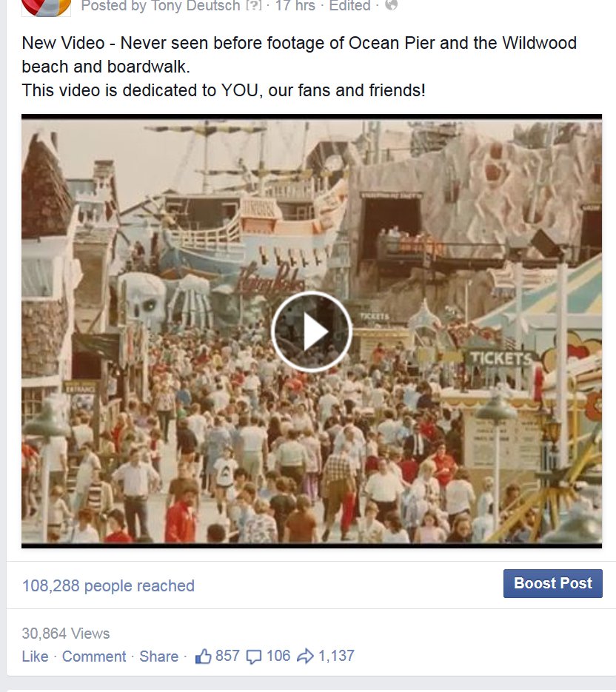The height and width of the screenshot is (692, 616).
Task: Show the 106 comments
Action: tap(278, 656)
